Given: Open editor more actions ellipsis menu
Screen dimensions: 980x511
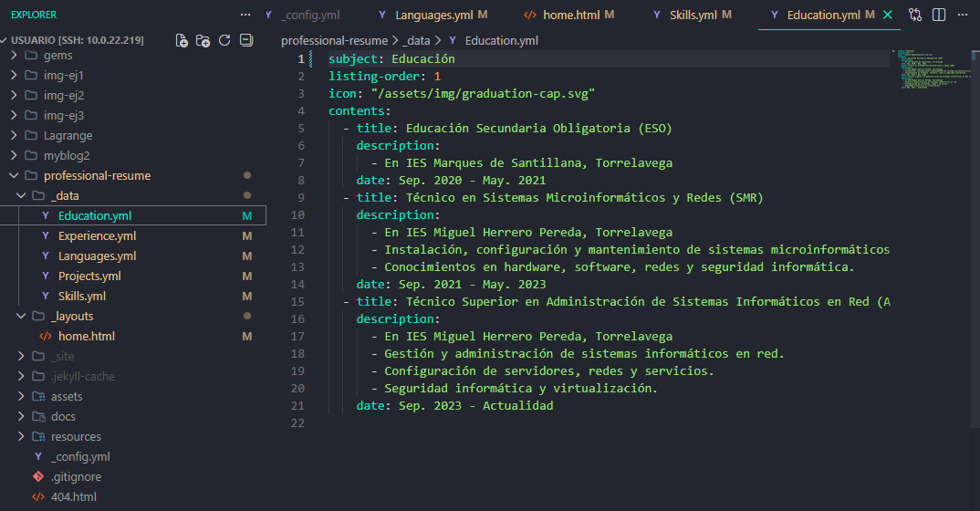Looking at the screenshot, I should tap(963, 15).
